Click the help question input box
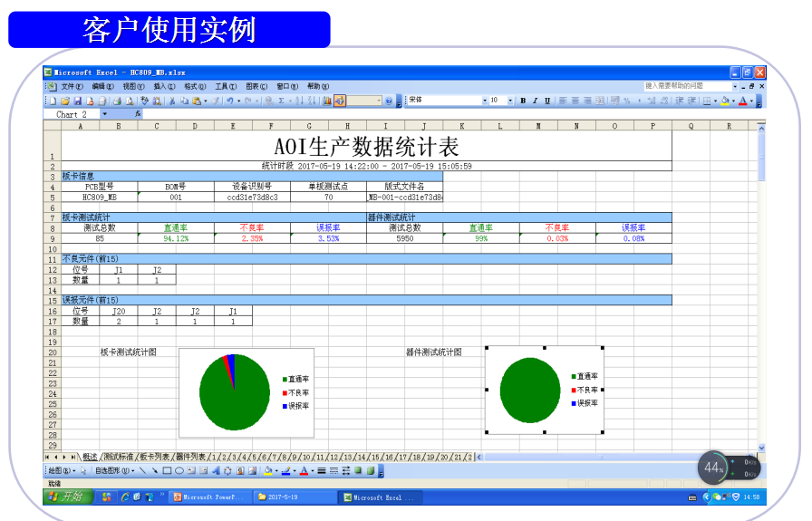This screenshot has width=812, height=521. click(689, 86)
